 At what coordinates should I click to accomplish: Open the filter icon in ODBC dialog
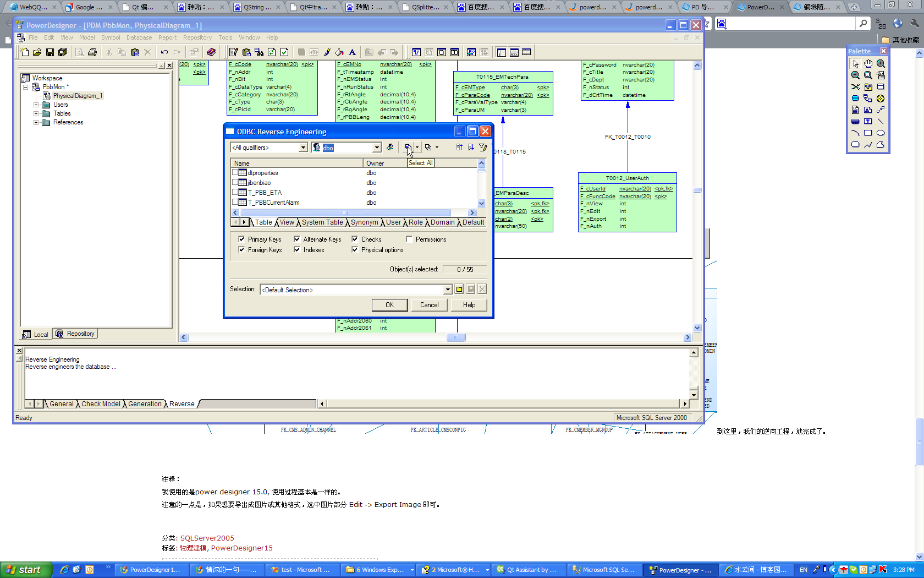pyautogui.click(x=482, y=148)
